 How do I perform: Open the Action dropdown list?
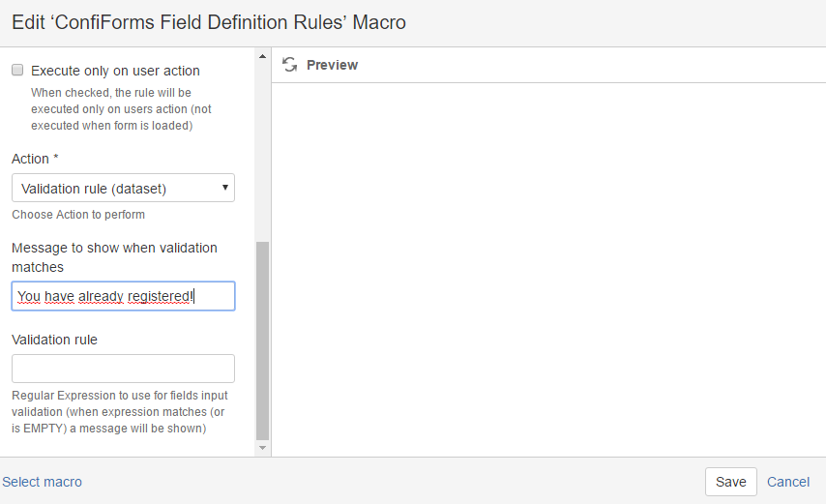123,188
